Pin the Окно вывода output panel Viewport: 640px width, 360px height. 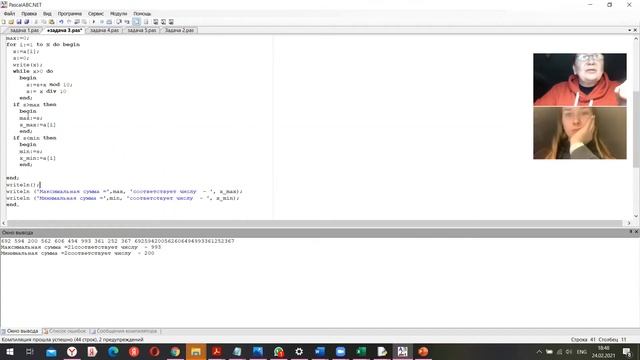point(631,232)
